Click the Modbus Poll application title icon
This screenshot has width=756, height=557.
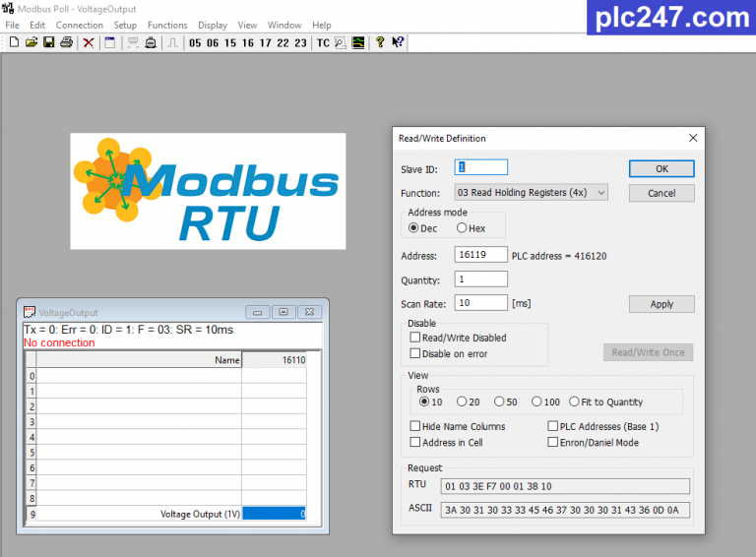[8, 8]
